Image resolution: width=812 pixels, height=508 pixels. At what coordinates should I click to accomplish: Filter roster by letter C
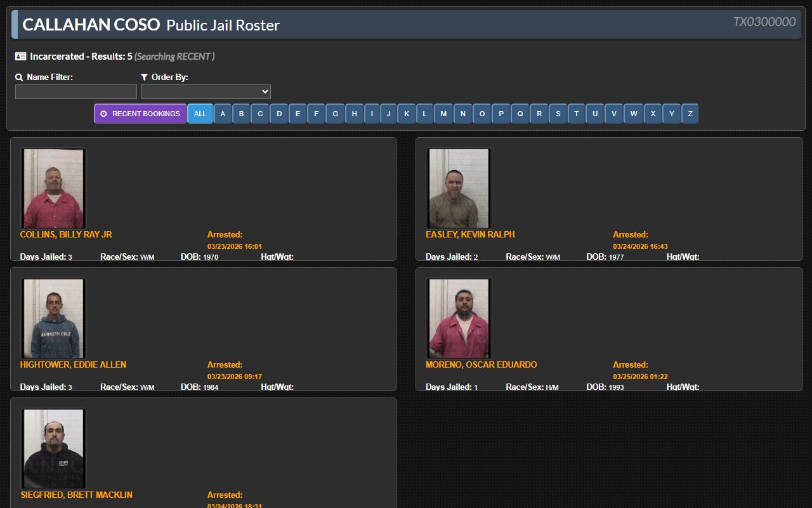click(x=260, y=114)
